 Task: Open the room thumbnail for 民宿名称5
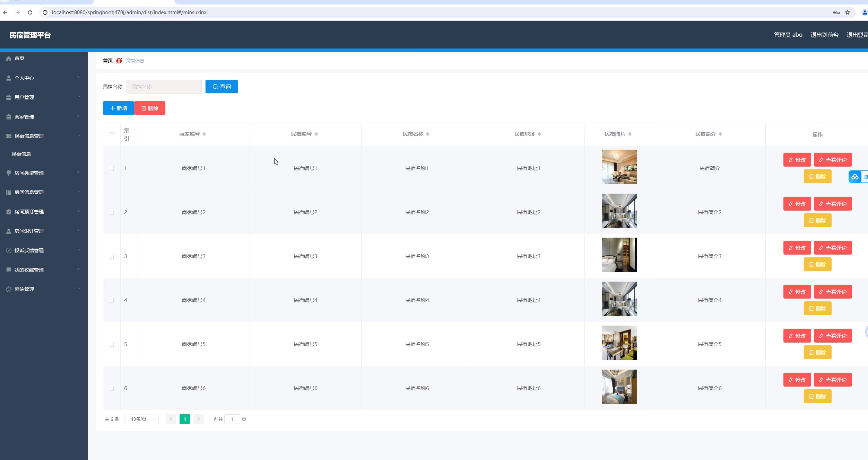[619, 343]
